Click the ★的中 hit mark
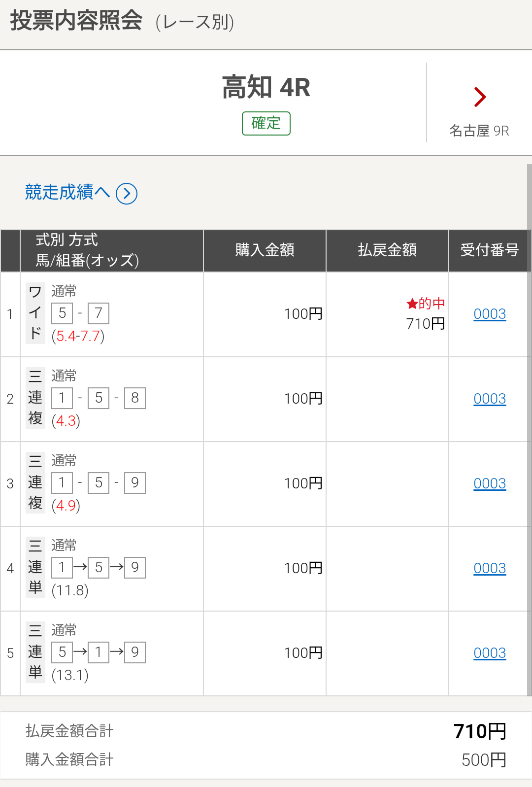This screenshot has height=787, width=532. coord(426,304)
